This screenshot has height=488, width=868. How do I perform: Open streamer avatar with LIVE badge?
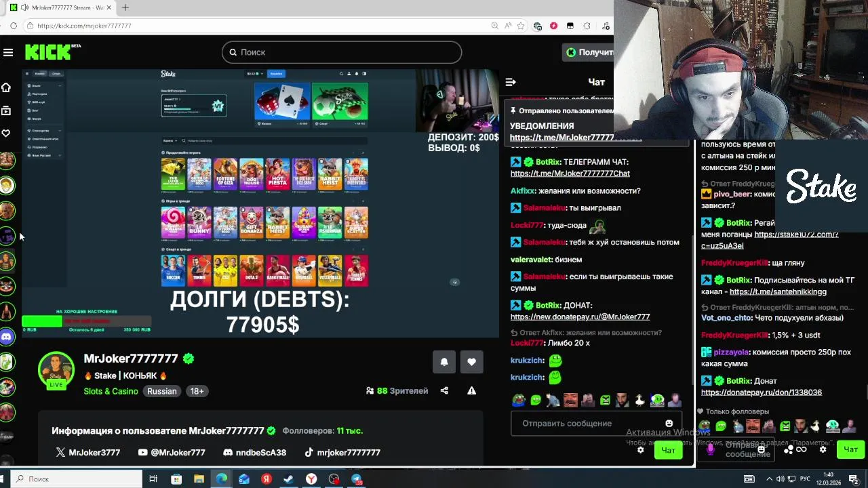point(56,371)
